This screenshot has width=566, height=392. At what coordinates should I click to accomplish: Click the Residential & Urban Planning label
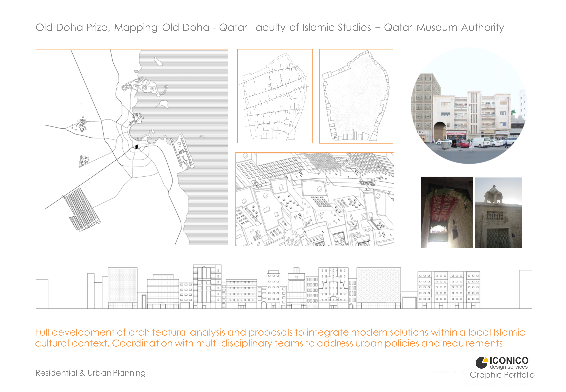point(91,373)
